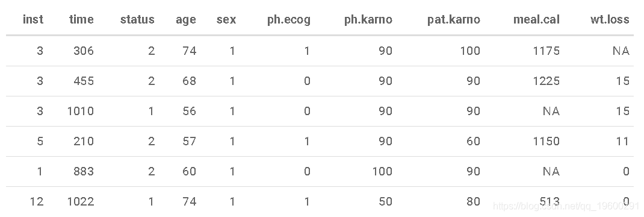644x217 pixels.
Task: Select the meal.cal value 1225
Action: tap(546, 81)
